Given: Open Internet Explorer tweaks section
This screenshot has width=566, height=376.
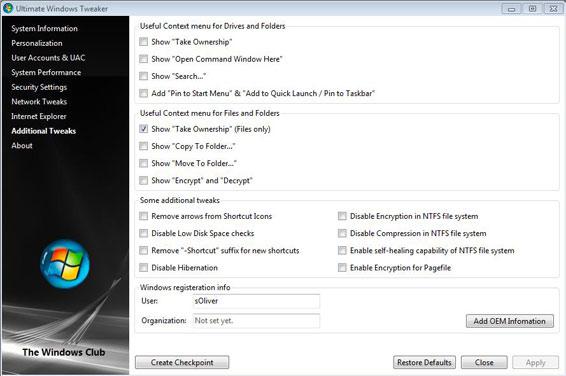Looking at the screenshot, I should pyautogui.click(x=39, y=117).
